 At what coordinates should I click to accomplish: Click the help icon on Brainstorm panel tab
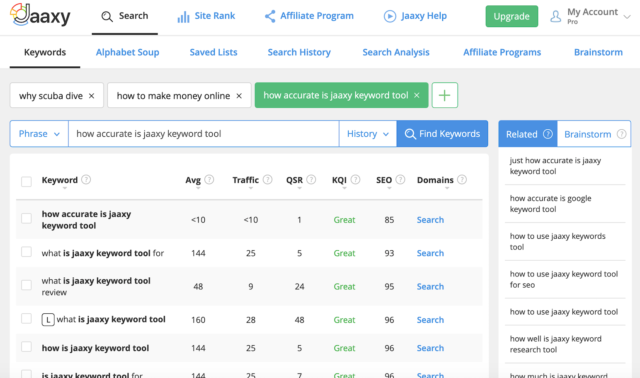pos(621,134)
